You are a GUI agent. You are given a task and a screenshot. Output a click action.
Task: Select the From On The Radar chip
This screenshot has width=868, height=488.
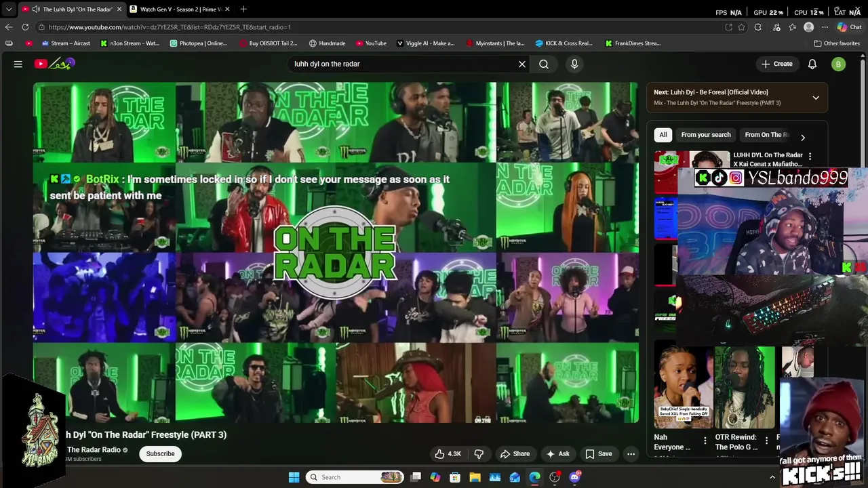click(x=767, y=135)
